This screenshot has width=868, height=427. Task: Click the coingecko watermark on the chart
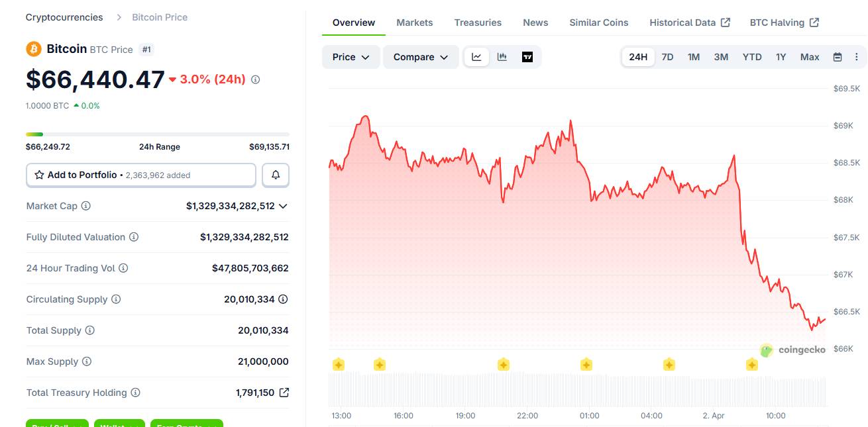tap(796, 350)
